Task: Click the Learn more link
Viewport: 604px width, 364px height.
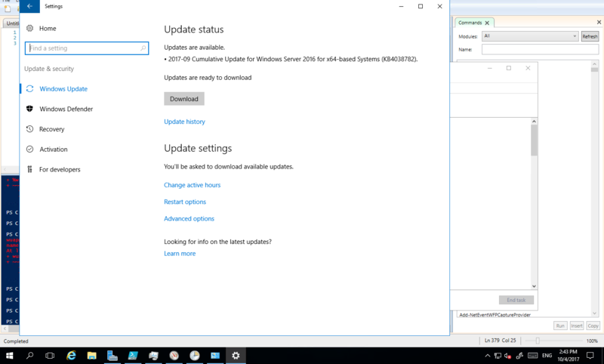Action: pos(180,254)
